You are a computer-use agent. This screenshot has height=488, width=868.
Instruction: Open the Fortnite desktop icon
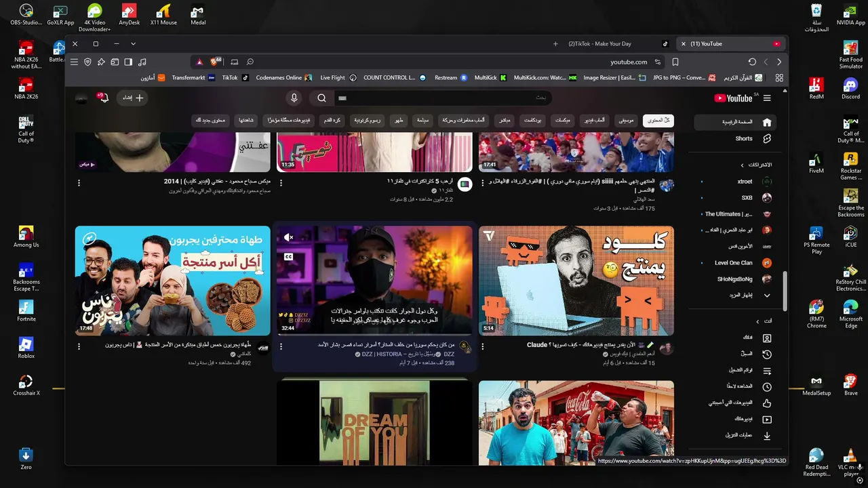pyautogui.click(x=26, y=310)
